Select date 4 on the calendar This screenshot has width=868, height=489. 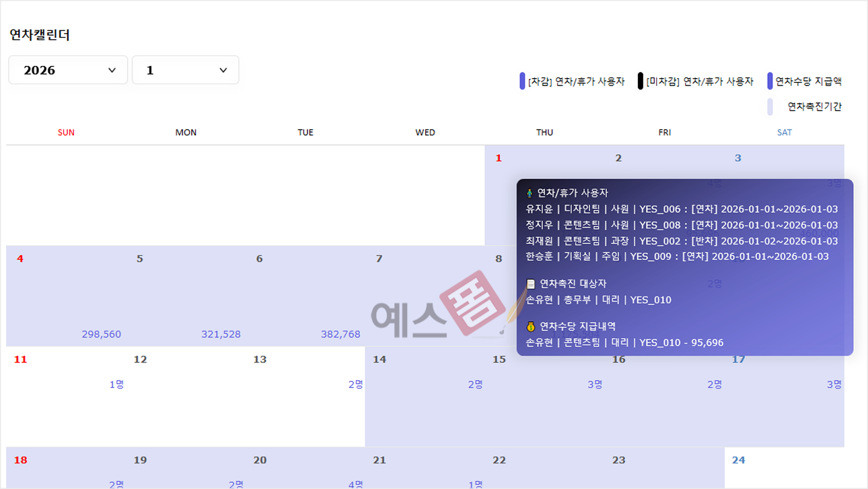[x=20, y=259]
